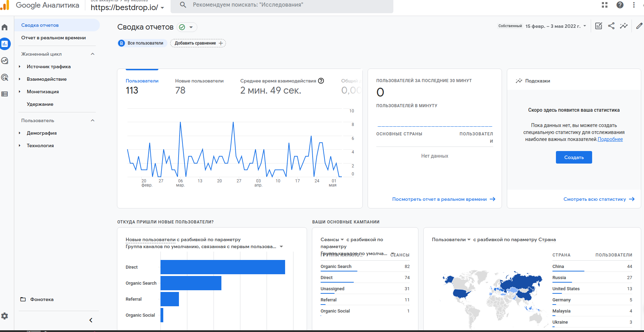Collapse the Жизненный цикл section
Screen dimensions: 644x332
click(x=93, y=54)
